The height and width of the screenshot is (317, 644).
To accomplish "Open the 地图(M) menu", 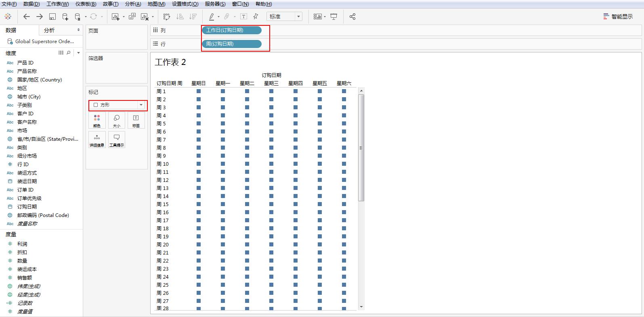I will coord(156,4).
